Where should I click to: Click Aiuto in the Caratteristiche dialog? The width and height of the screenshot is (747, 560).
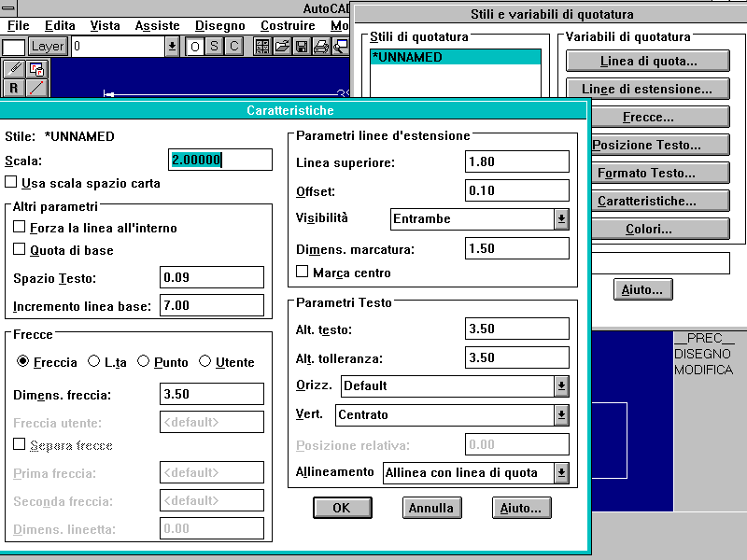tap(521, 508)
